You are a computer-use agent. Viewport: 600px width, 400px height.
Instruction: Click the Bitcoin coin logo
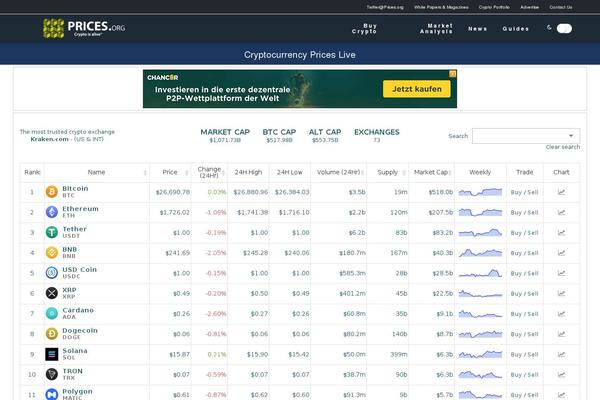point(52,192)
